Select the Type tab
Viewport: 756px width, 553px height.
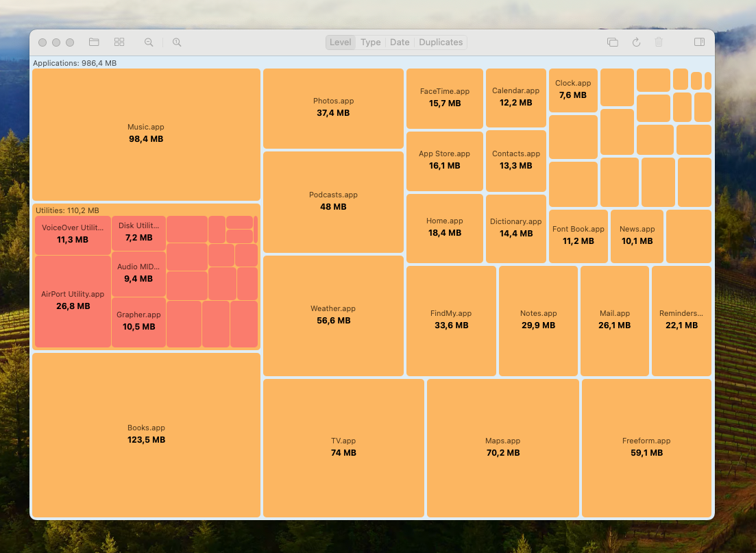(370, 42)
